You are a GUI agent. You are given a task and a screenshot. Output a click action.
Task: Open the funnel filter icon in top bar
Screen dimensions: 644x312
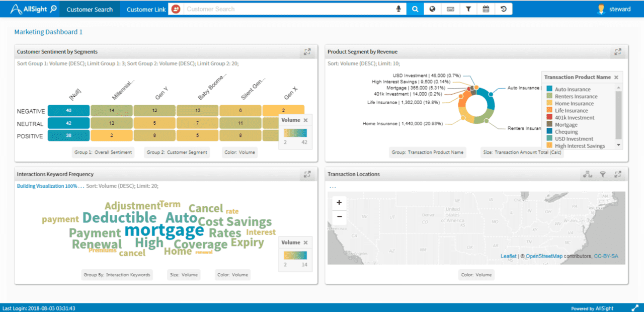point(468,9)
